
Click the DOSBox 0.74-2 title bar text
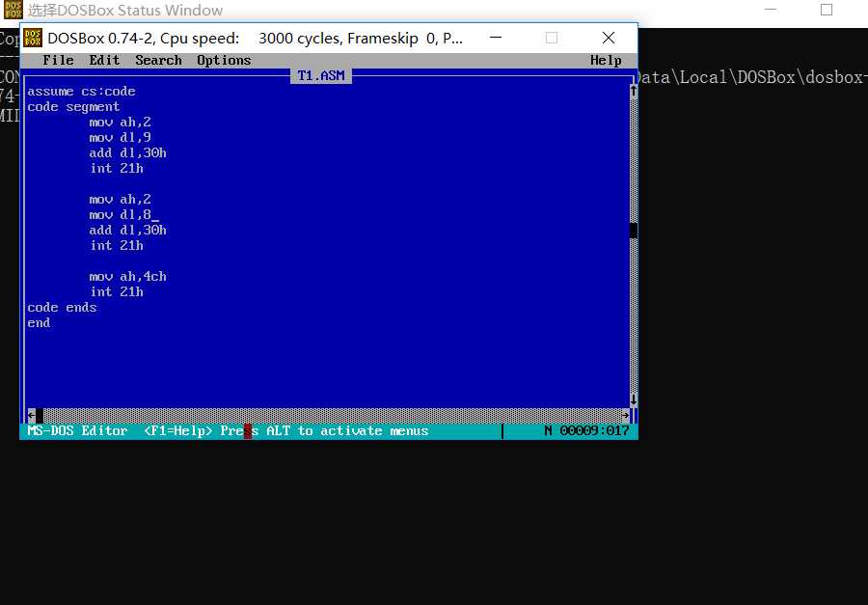point(256,39)
